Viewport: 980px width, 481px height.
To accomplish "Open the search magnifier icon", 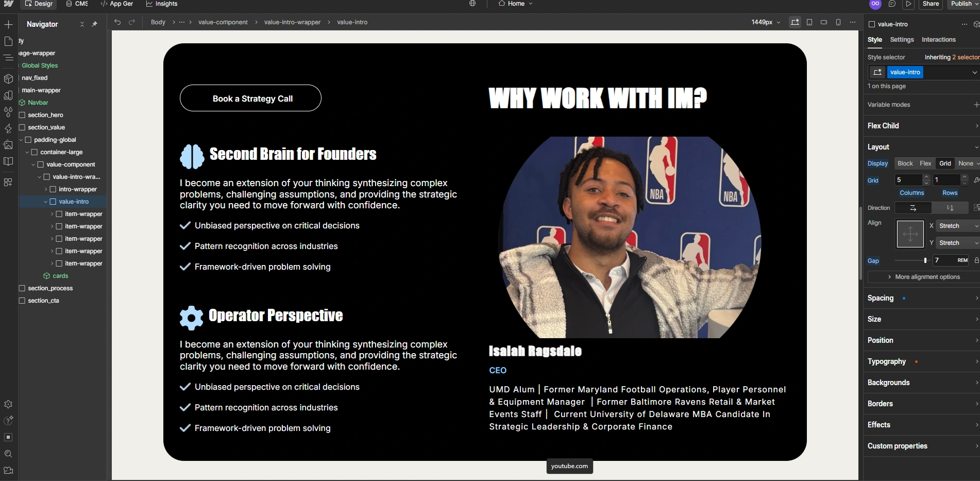I will click(8, 454).
